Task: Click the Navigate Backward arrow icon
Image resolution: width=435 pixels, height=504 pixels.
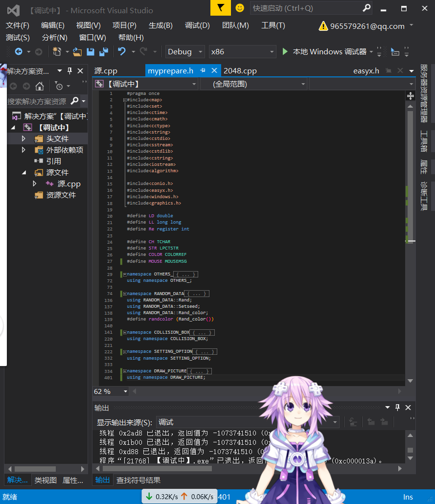Action: (x=19, y=52)
